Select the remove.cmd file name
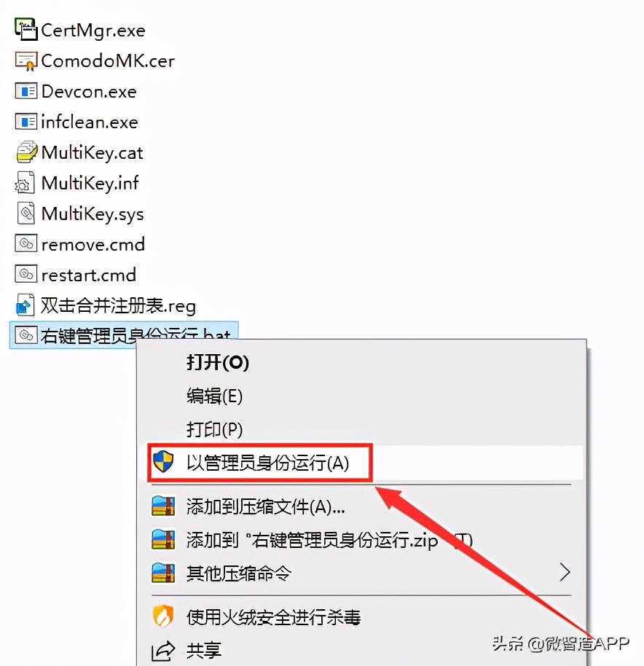 tap(93, 245)
